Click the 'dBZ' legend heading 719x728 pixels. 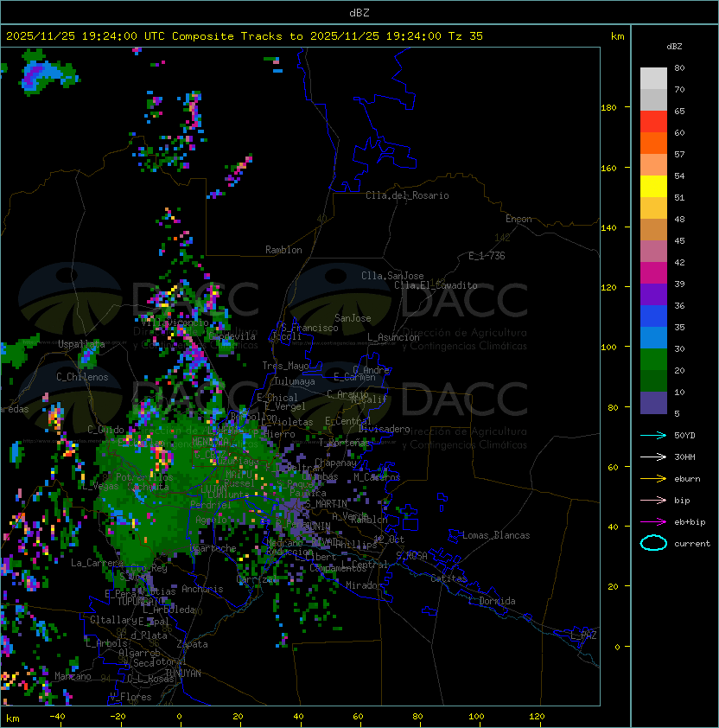pos(674,47)
